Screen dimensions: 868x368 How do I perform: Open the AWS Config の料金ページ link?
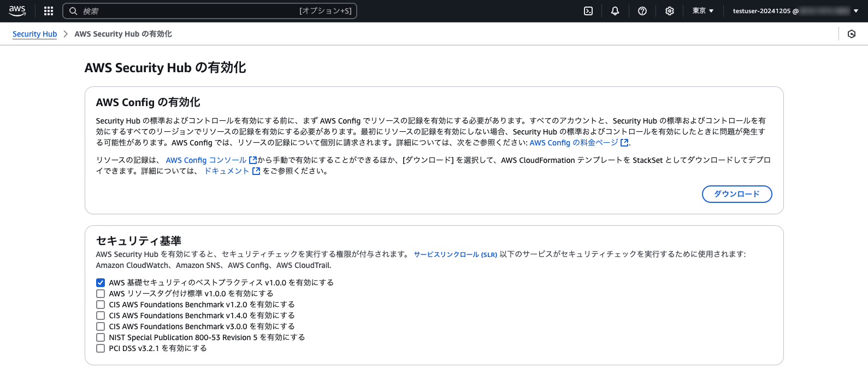pos(574,143)
